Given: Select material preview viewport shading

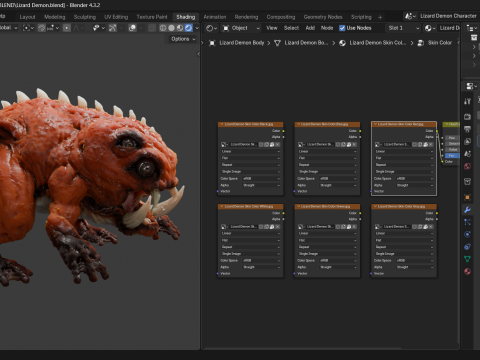Looking at the screenshot, I should coord(180,28).
